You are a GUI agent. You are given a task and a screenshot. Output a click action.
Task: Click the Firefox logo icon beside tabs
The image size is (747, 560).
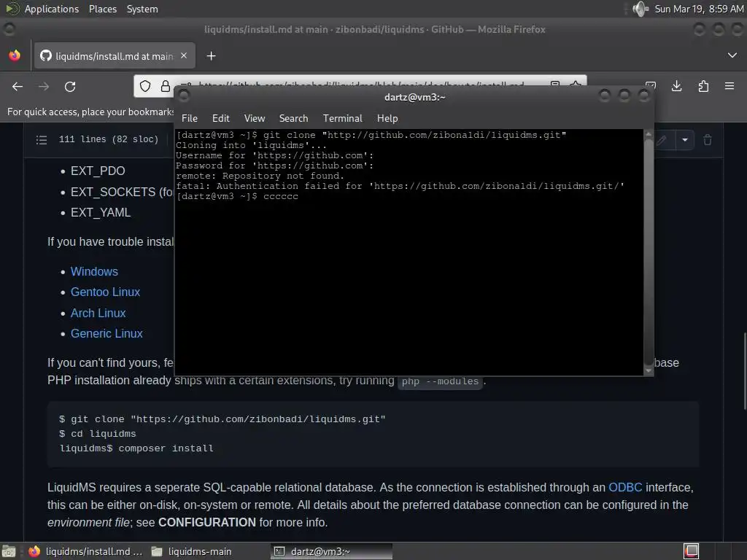(15, 55)
